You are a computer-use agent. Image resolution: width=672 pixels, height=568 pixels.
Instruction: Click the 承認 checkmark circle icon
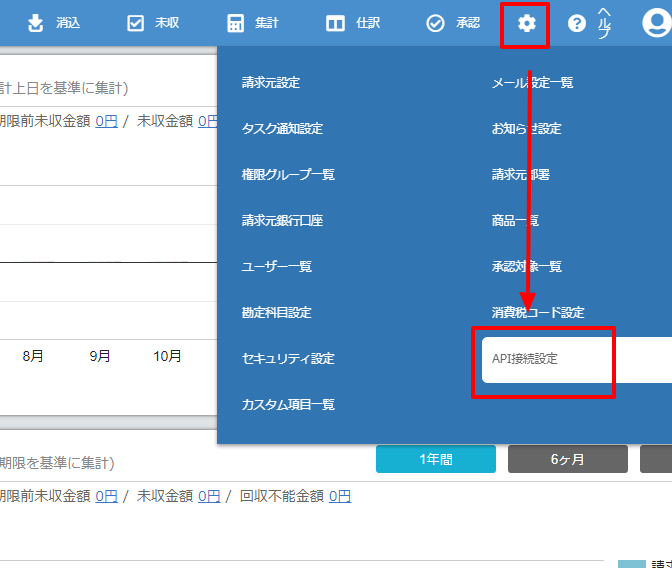435,23
